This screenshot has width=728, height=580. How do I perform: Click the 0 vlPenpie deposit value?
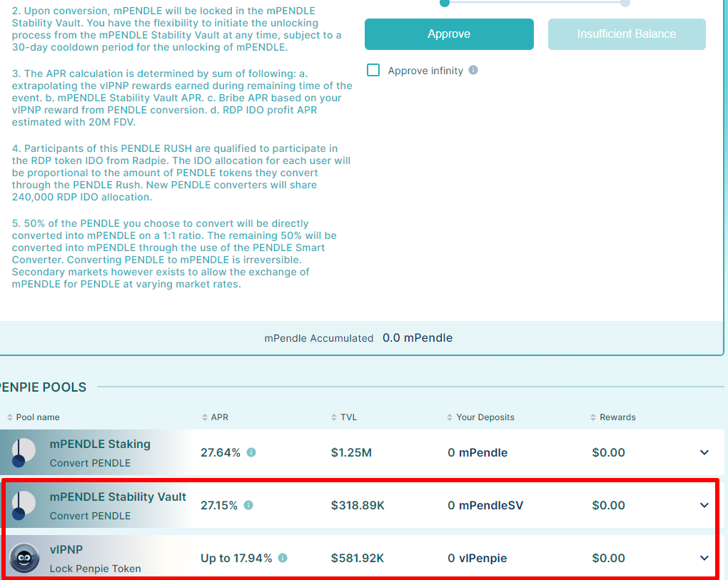coord(477,558)
